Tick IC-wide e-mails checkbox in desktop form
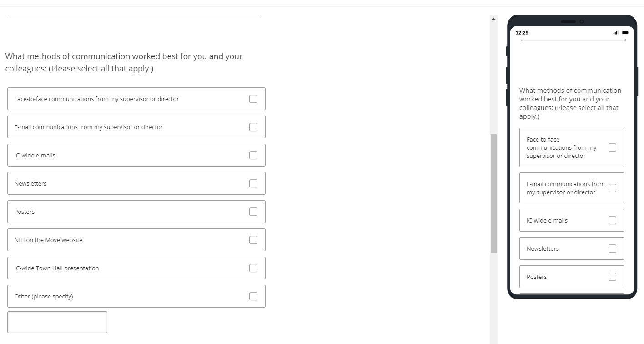This screenshot has height=344, width=644. point(253,155)
